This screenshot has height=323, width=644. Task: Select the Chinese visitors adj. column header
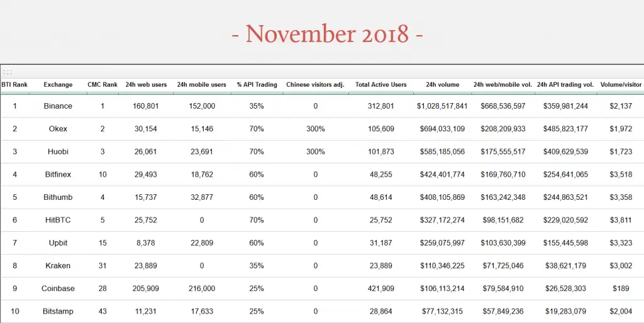(315, 85)
